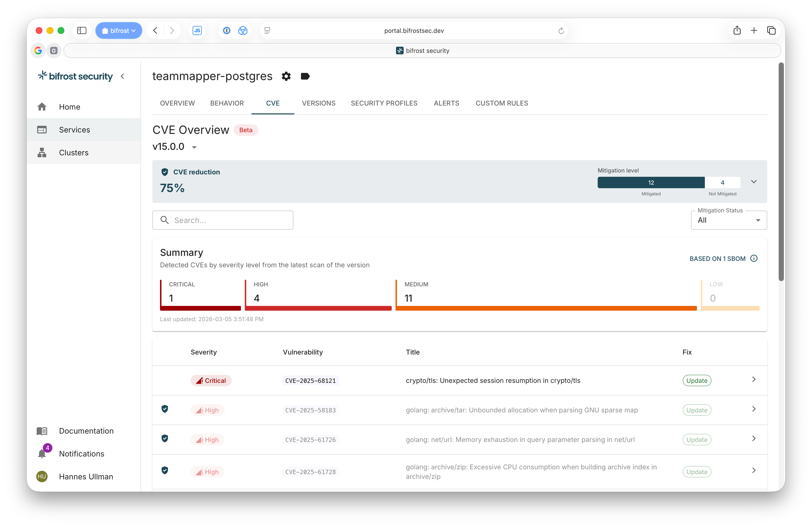The width and height of the screenshot is (812, 527).
Task: Click the CVE search field
Action: (222, 220)
